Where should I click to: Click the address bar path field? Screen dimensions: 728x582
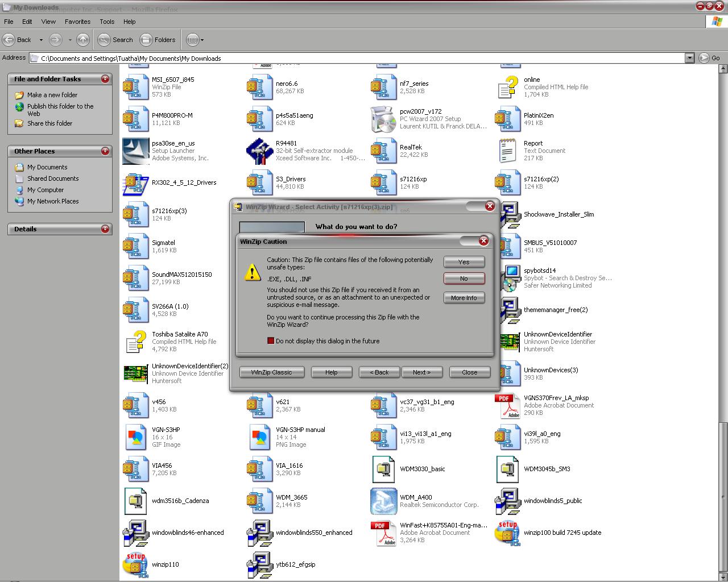(x=357, y=58)
